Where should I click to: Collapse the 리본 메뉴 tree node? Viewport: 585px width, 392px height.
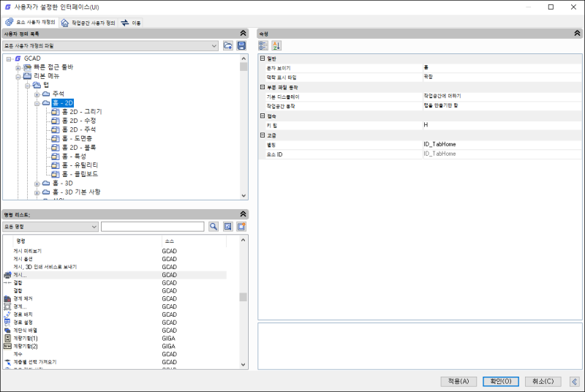pos(18,77)
